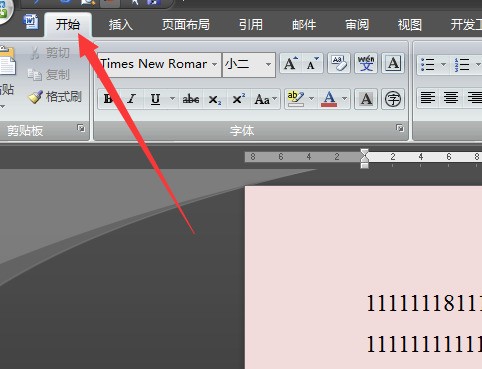Switch to the 开始 ribbon tab

(68, 25)
